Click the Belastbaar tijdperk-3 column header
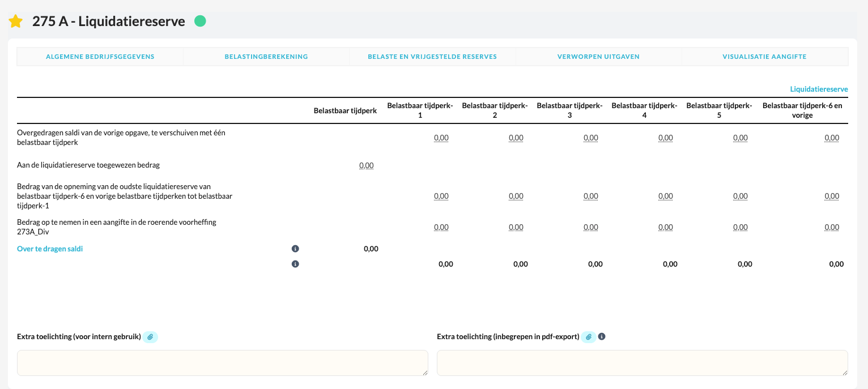The image size is (868, 389). (569, 110)
